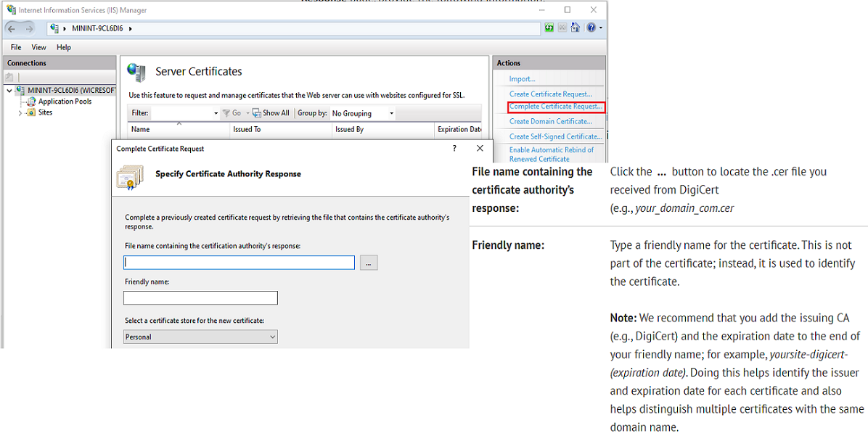Click address bar arrow after MININT-9CL6DI6
The height and width of the screenshot is (436, 868).
[130, 29]
